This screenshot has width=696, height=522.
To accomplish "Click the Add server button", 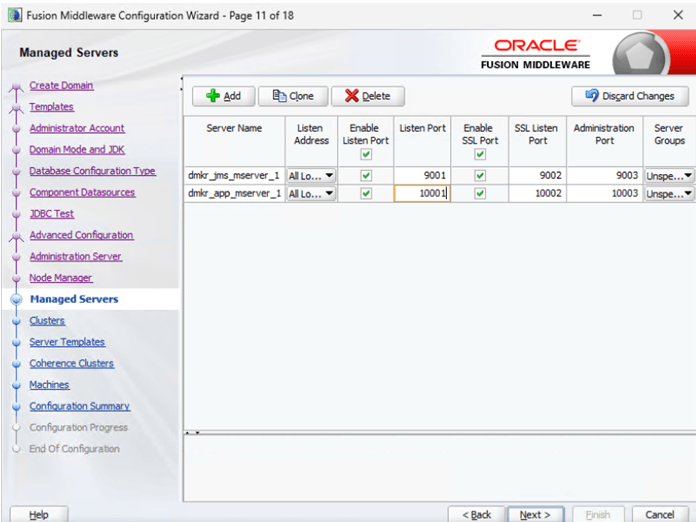I will pos(223,96).
